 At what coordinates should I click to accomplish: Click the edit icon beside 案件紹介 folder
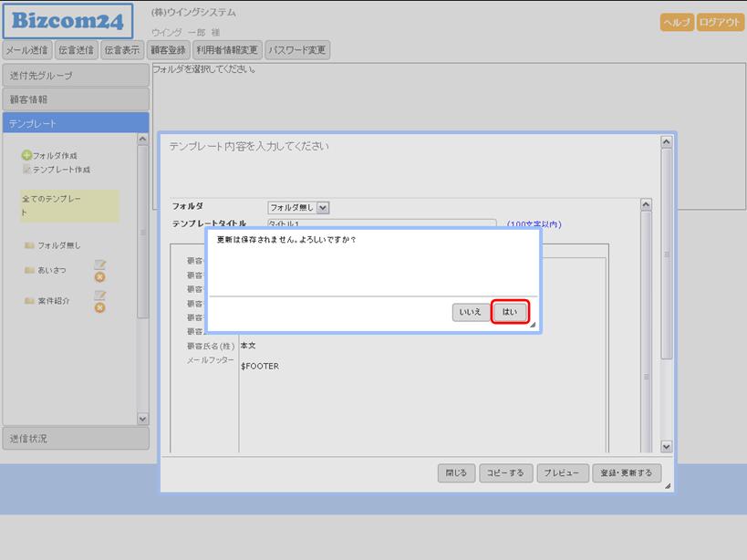[x=100, y=296]
